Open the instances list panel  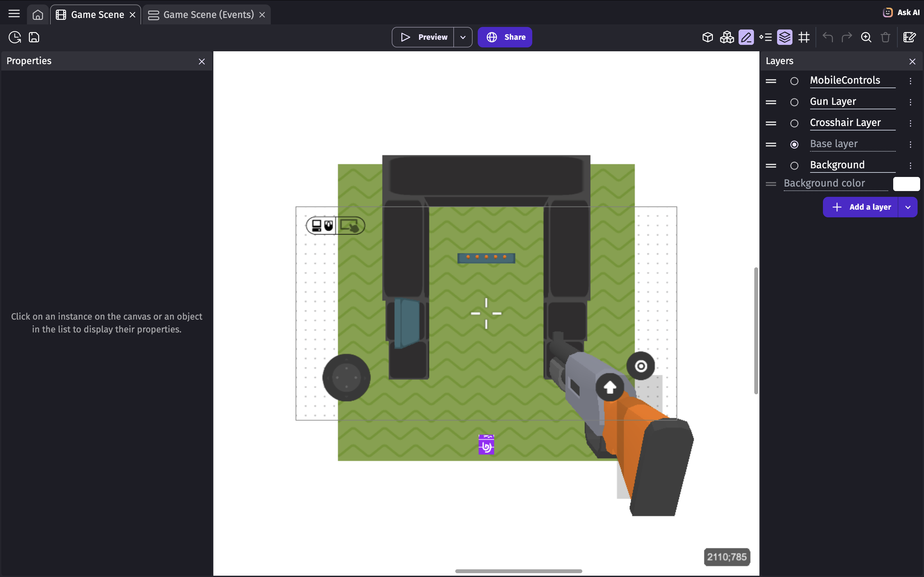[765, 37]
